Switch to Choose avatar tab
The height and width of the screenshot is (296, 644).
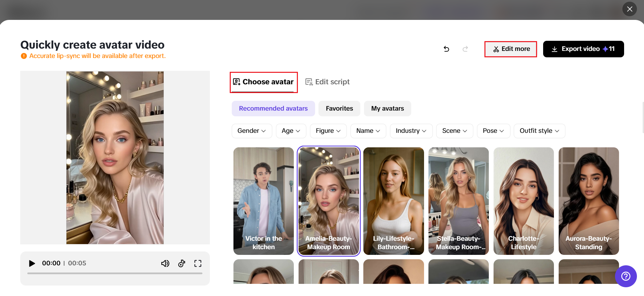tap(263, 82)
